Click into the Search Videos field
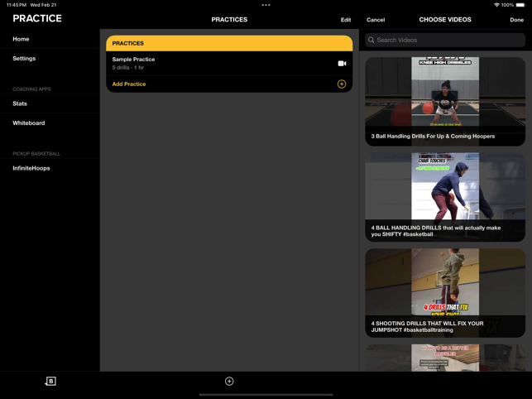Image resolution: width=532 pixels, height=399 pixels. click(445, 40)
